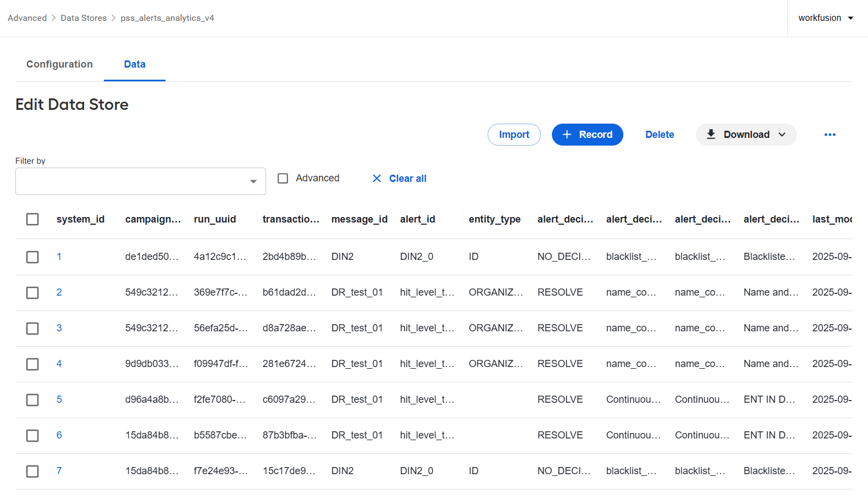
Task: Enable the Advanced filter checkbox
Action: click(283, 179)
